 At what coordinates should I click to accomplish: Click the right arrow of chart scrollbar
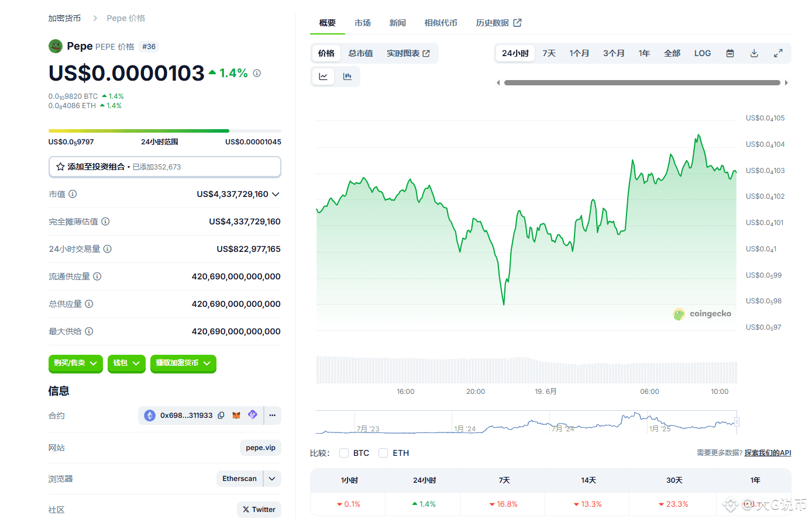pyautogui.click(x=786, y=83)
